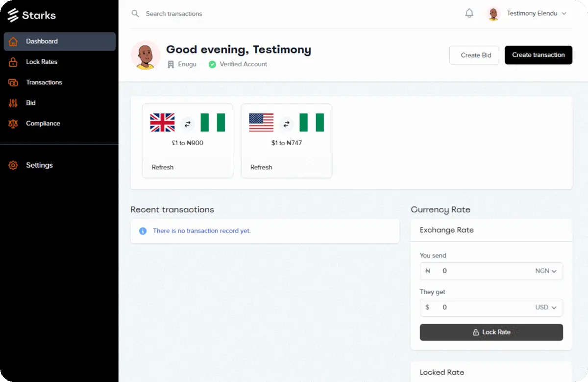This screenshot has width=588, height=382.
Task: Select the Lock Rates padlock icon
Action: coord(13,62)
